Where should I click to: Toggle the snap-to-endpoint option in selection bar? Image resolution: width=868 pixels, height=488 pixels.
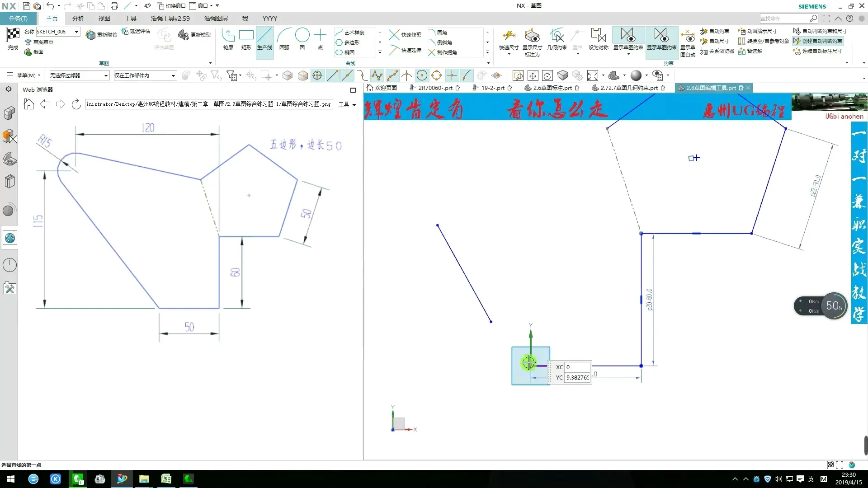click(x=333, y=75)
